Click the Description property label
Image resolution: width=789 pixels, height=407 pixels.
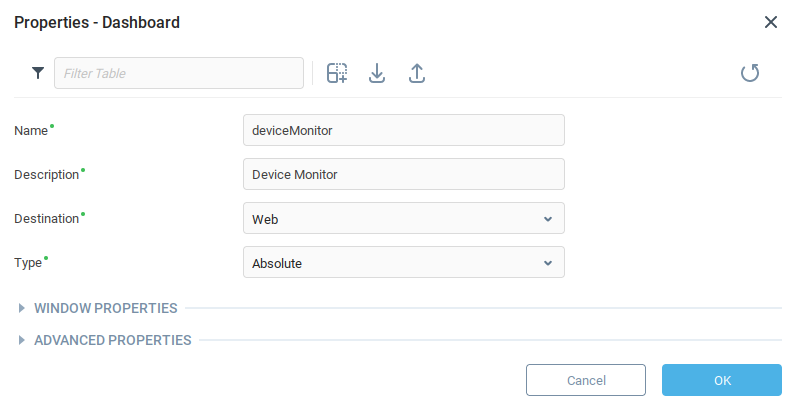(46, 175)
